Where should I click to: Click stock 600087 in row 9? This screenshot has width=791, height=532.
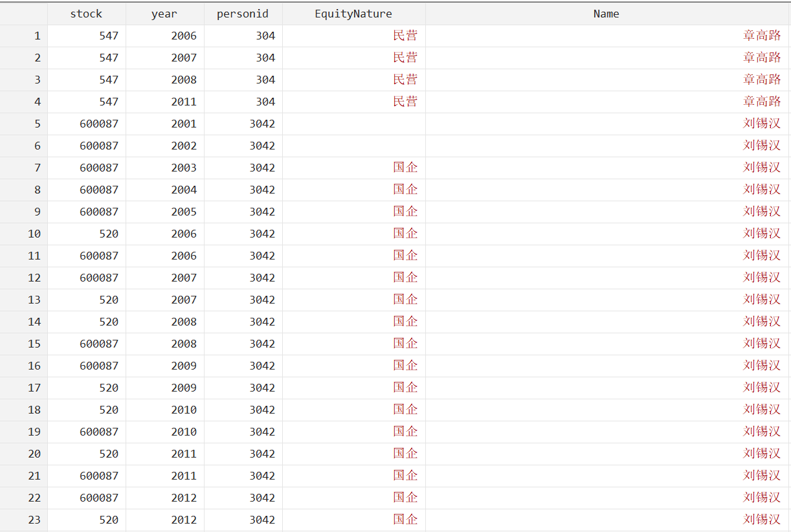(99, 212)
